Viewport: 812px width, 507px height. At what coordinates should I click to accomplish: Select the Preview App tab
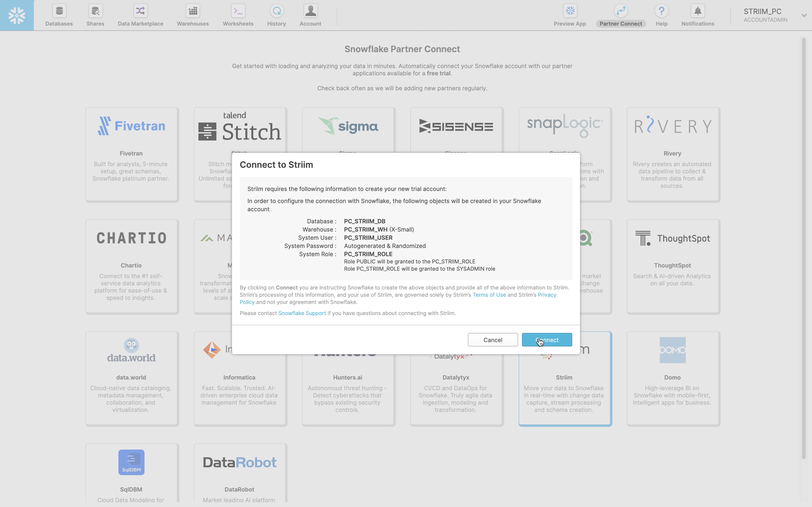point(570,15)
